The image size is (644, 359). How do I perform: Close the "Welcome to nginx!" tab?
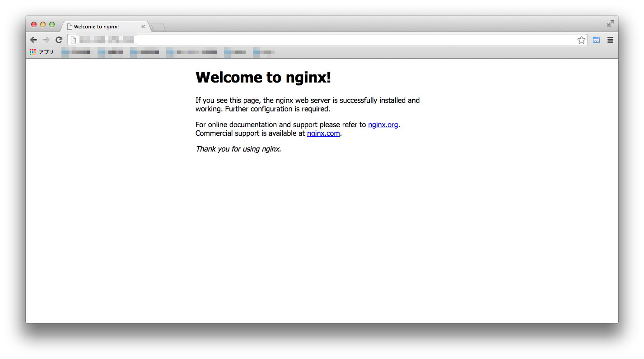coord(143,26)
